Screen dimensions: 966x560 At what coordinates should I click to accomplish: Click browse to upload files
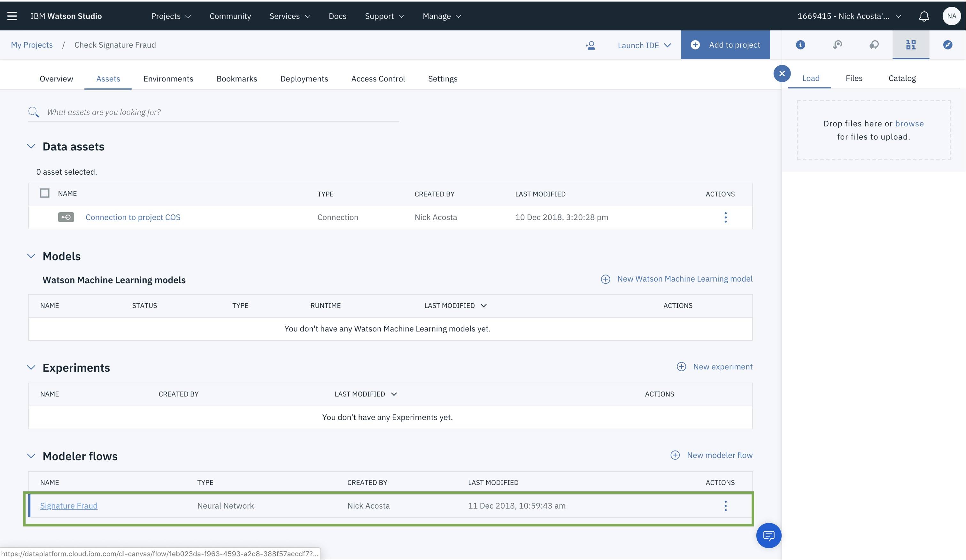point(909,123)
